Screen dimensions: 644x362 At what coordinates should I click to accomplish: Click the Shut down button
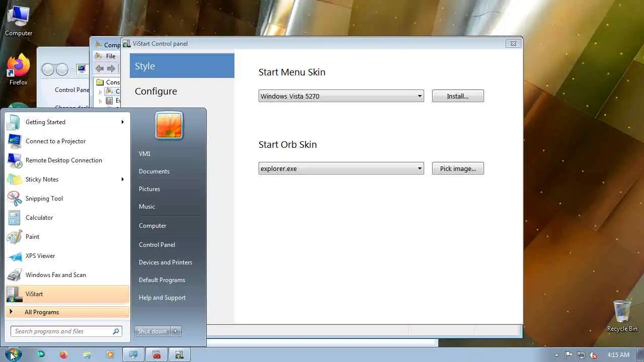(152, 331)
